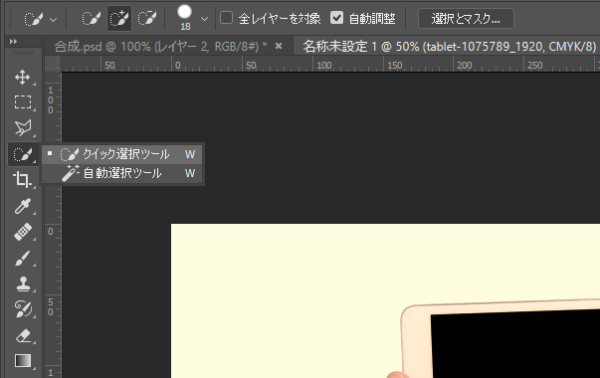Uncheck 自動調整 checkbox
The image size is (600, 378).
pyautogui.click(x=337, y=18)
